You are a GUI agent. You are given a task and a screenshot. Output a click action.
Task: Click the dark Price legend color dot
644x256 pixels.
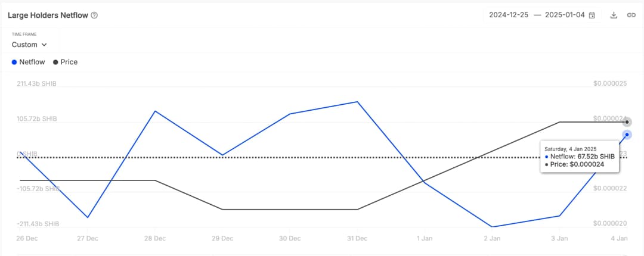click(56, 62)
